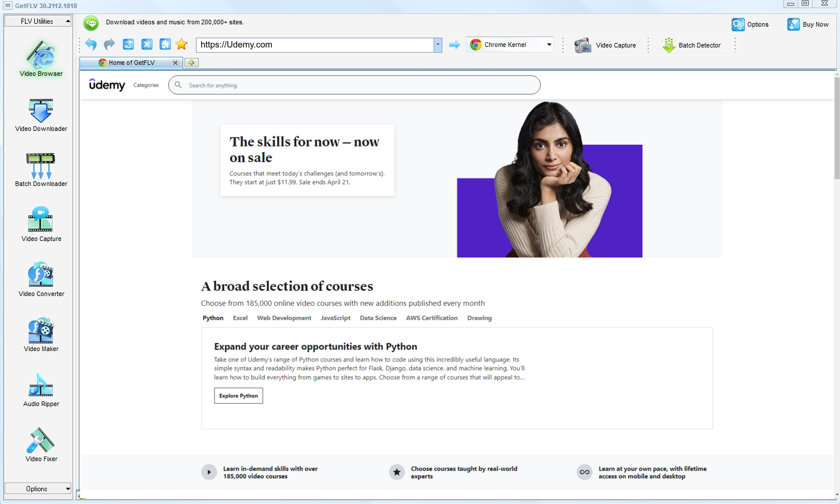Open the Video Converter tool
This screenshot has width=840, height=504.
click(x=41, y=279)
